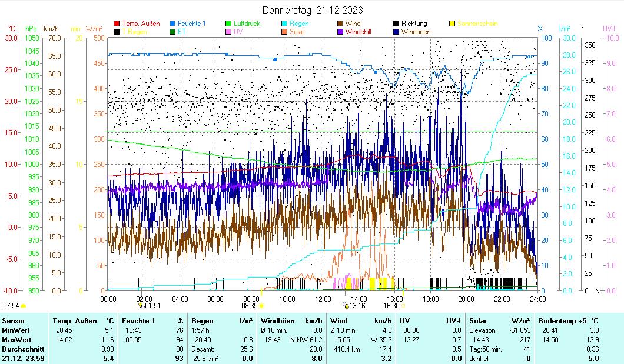
Task: Click the pink UV legend label
Action: (239, 32)
